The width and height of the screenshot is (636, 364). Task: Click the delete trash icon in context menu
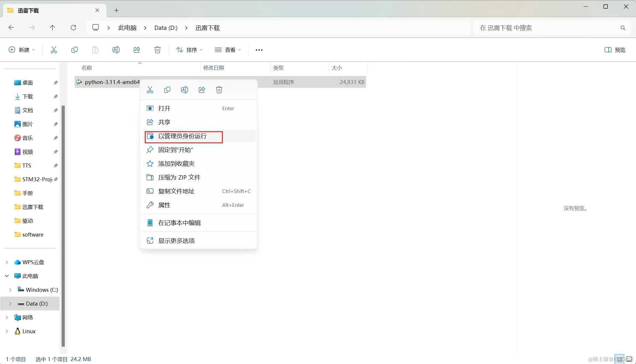pos(219,90)
